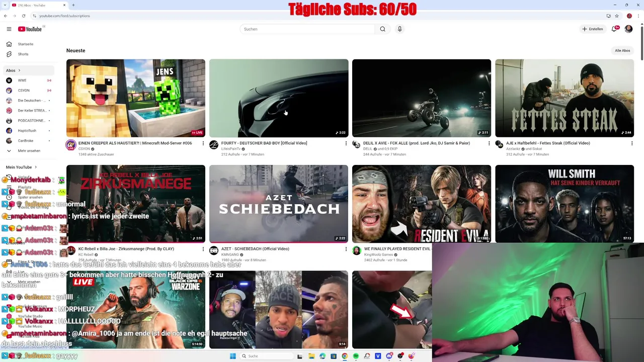Open options menu for AZET Schiebedach video

(346, 249)
